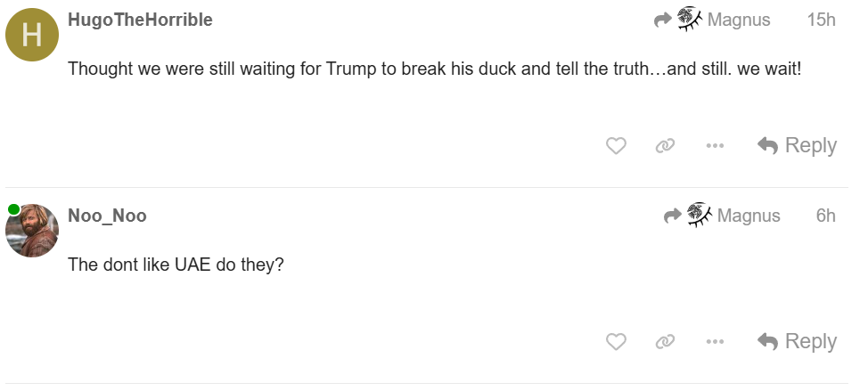
Task: Show more actions on HugoTheHorrible's post
Action: [x=715, y=145]
